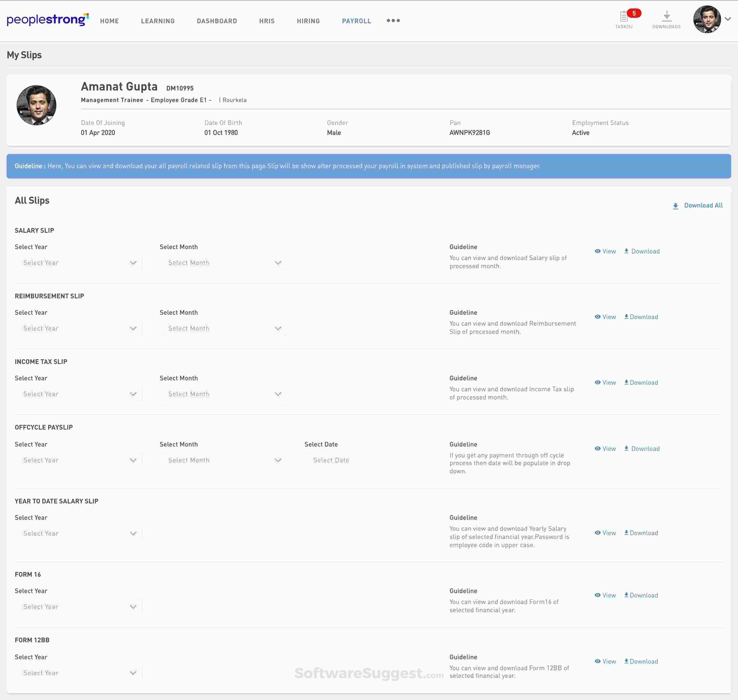Open Select Month dropdown under Income Tax Slip

[224, 394]
